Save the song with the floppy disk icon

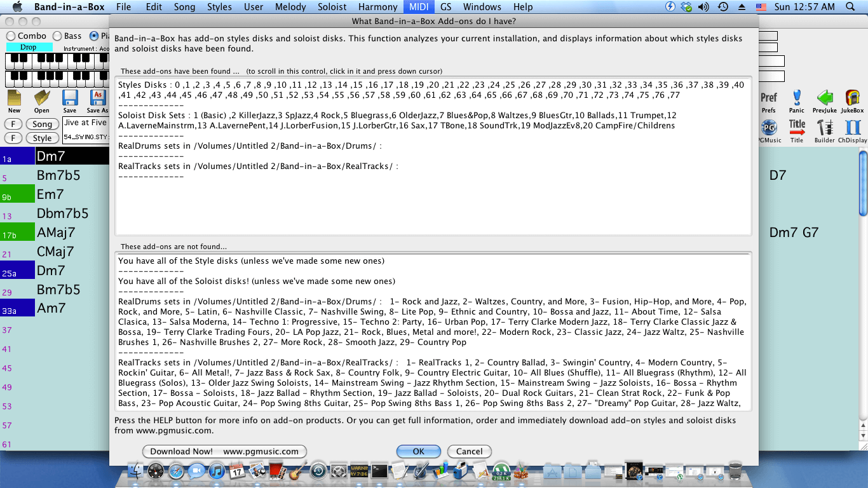[x=70, y=98]
